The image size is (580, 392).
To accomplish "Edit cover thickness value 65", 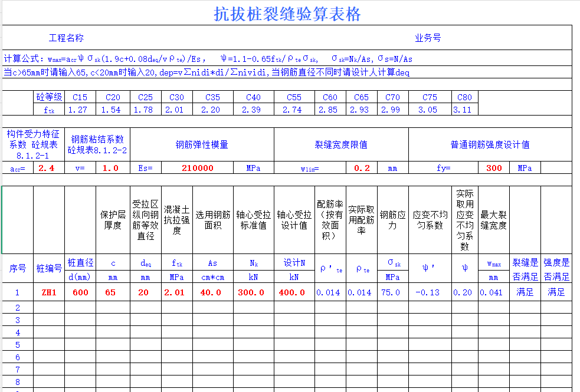I will pyautogui.click(x=113, y=292).
